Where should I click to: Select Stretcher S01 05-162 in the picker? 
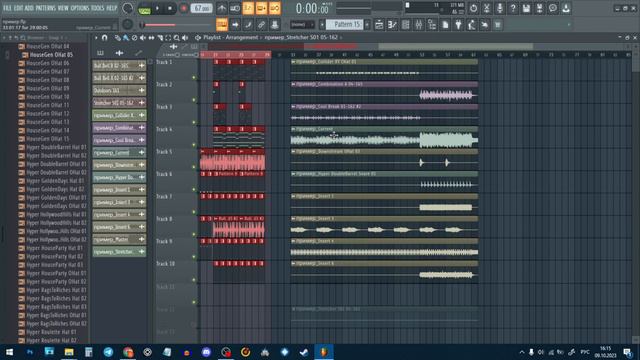119,103
